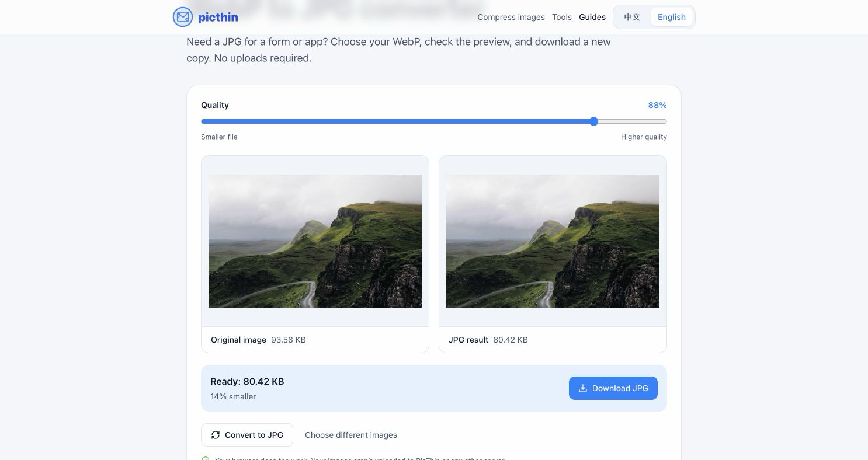This screenshot has width=868, height=460.
Task: Click the refresh arrows icon beside Convert to JPG
Action: click(216, 435)
